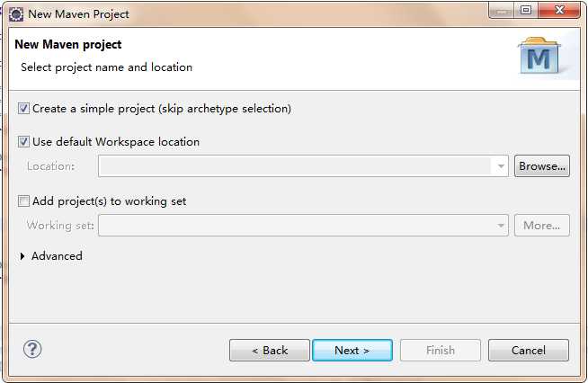Open the Working set dropdown arrow

coord(500,226)
